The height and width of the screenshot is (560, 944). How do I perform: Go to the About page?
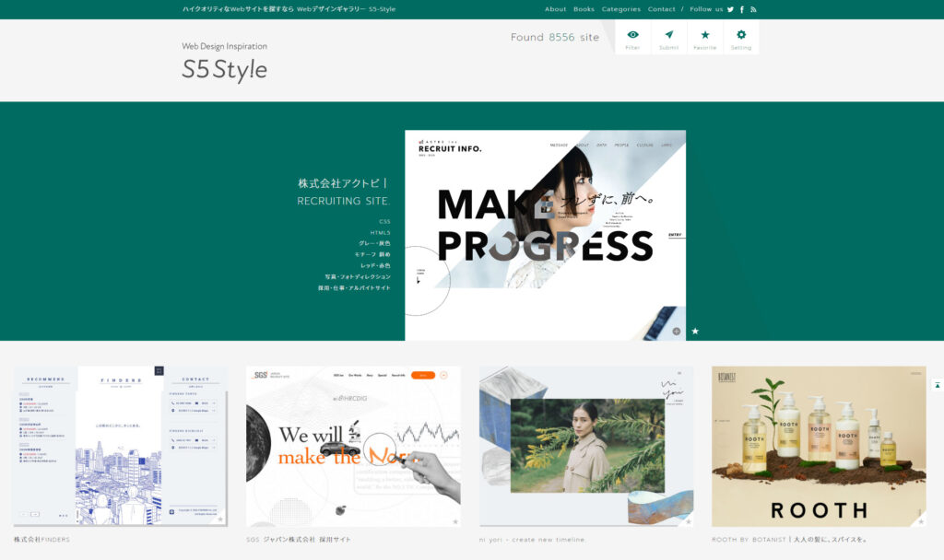coord(555,9)
